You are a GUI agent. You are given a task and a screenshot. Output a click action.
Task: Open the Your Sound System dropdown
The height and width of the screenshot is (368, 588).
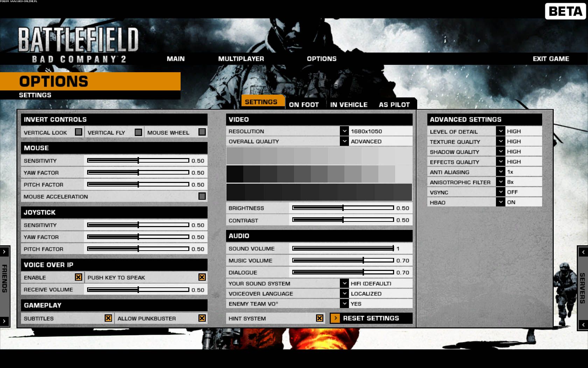coord(344,283)
